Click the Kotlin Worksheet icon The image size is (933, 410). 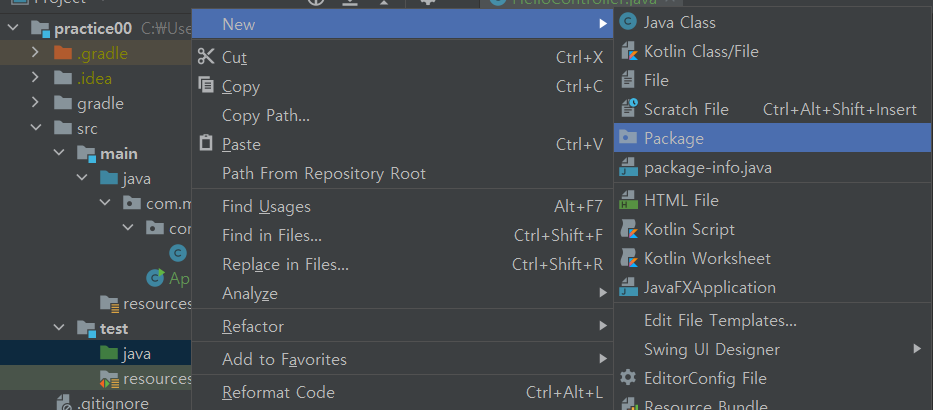click(628, 259)
